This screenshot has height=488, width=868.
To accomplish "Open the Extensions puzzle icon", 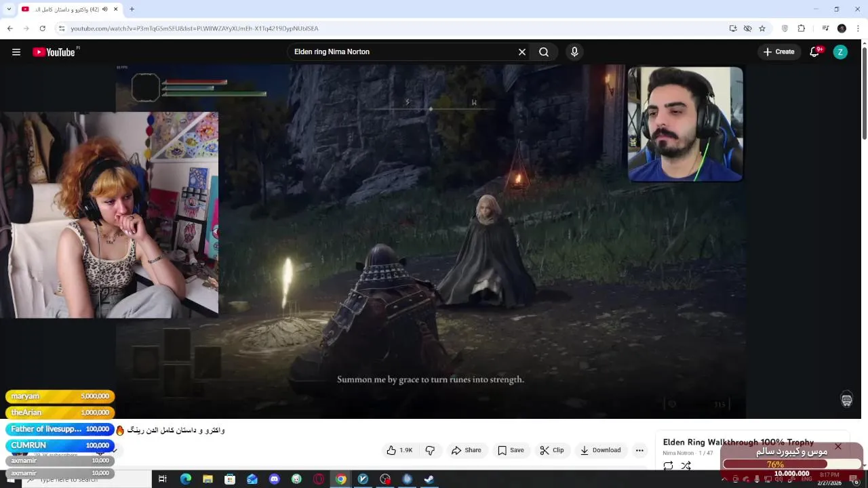I will (801, 28).
